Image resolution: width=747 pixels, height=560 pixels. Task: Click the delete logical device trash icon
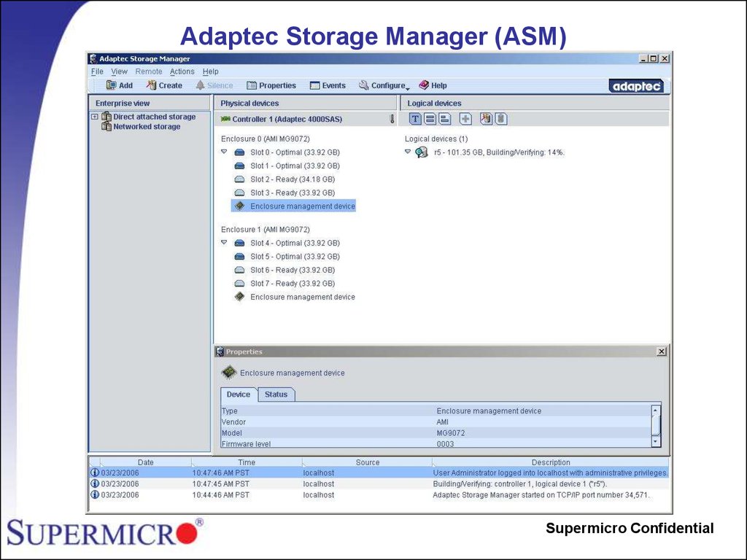(x=500, y=119)
